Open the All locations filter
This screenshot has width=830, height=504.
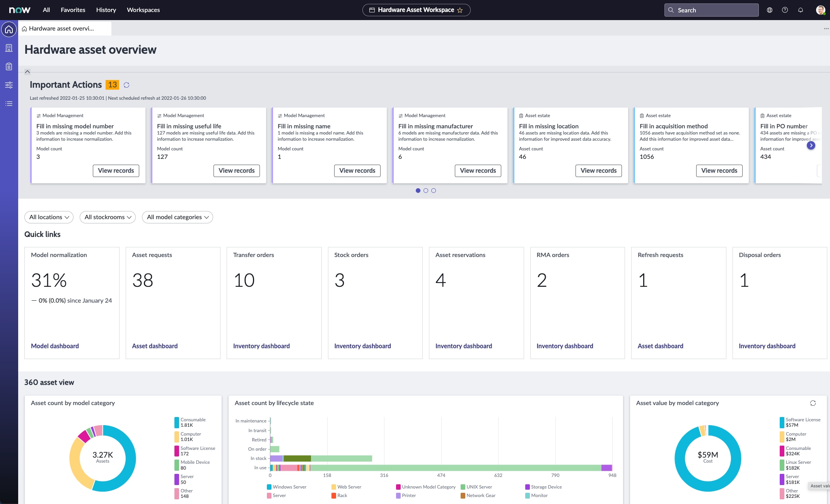point(49,217)
